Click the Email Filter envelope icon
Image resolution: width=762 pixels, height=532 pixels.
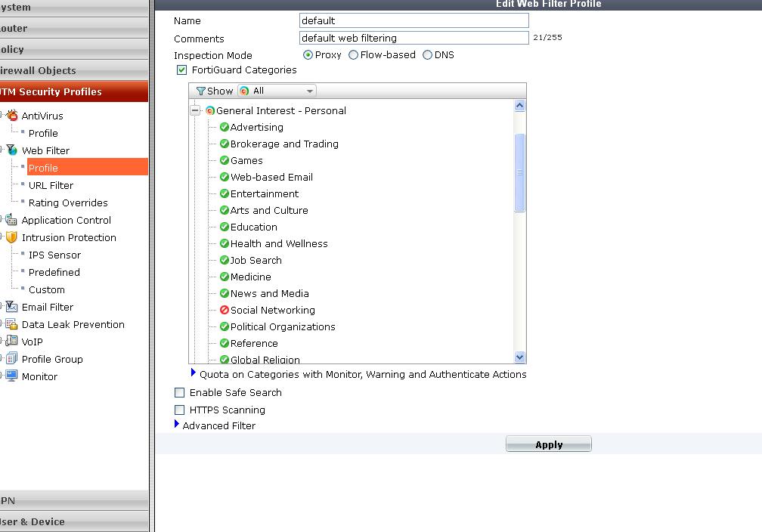tap(11, 307)
